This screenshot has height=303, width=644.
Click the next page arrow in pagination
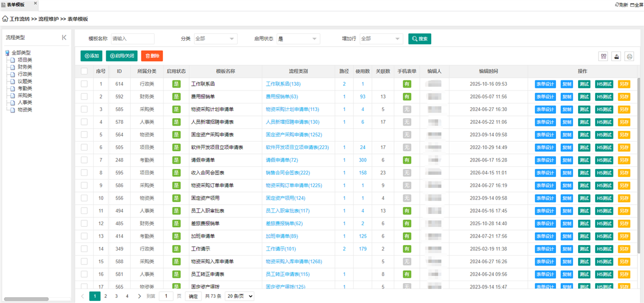[x=139, y=295]
